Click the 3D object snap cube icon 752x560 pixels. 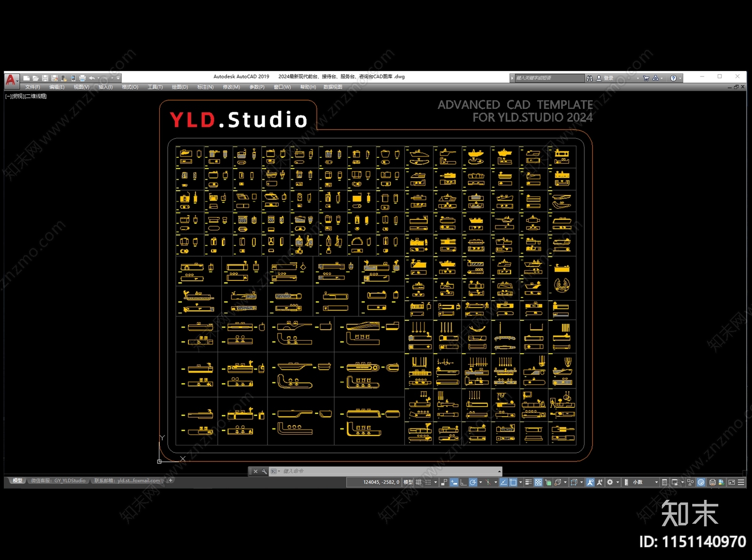tap(558, 482)
